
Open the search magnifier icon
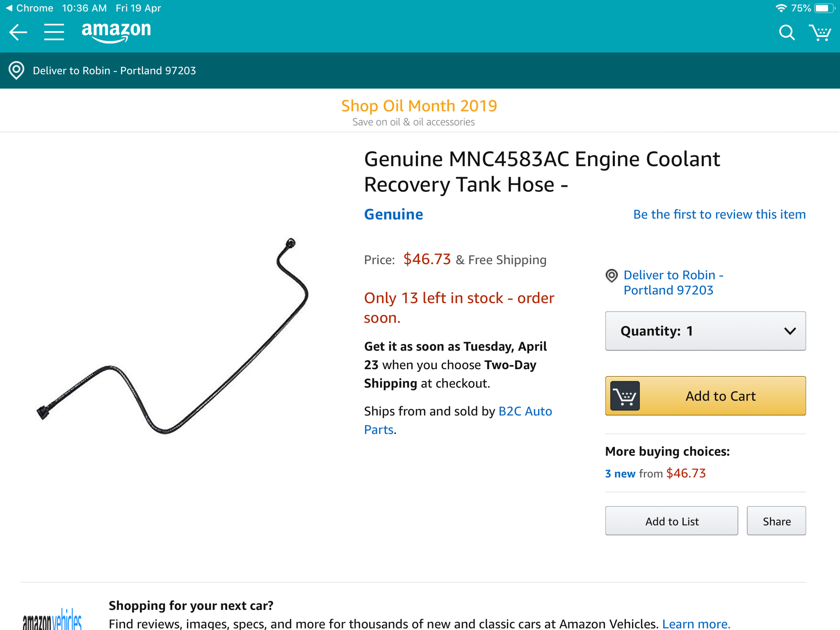[787, 32]
